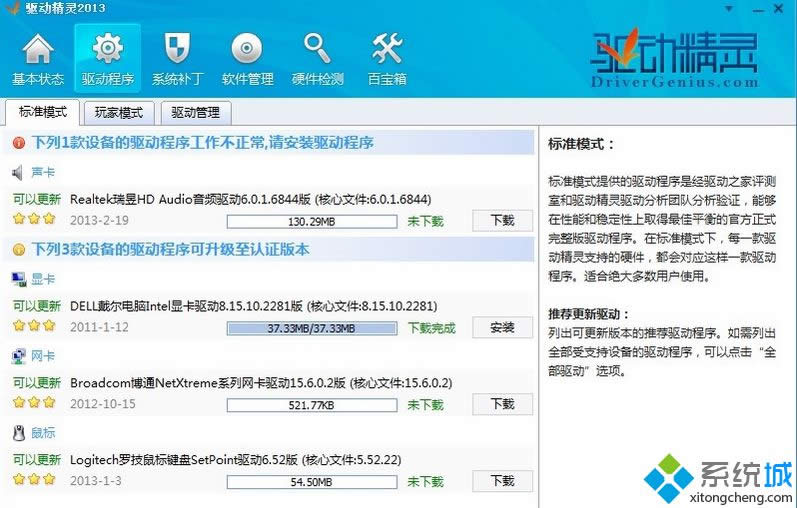Viewport: 797px width, 508px height.
Task: Click the date 2011-1-12
Action: click(99, 327)
